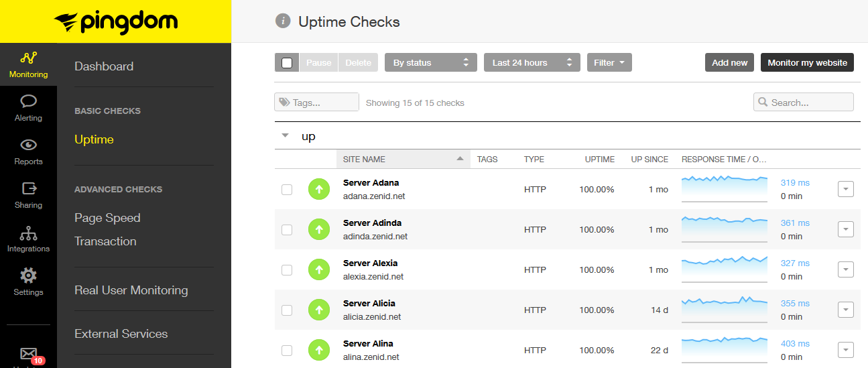The image size is (868, 368).
Task: Open the Settings gear icon
Action: pyautogui.click(x=28, y=275)
